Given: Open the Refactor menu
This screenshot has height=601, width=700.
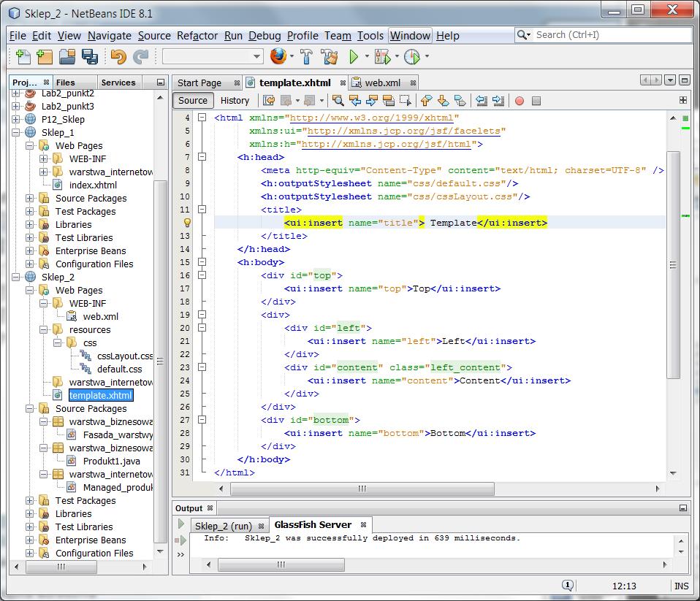Looking at the screenshot, I should click(x=197, y=36).
